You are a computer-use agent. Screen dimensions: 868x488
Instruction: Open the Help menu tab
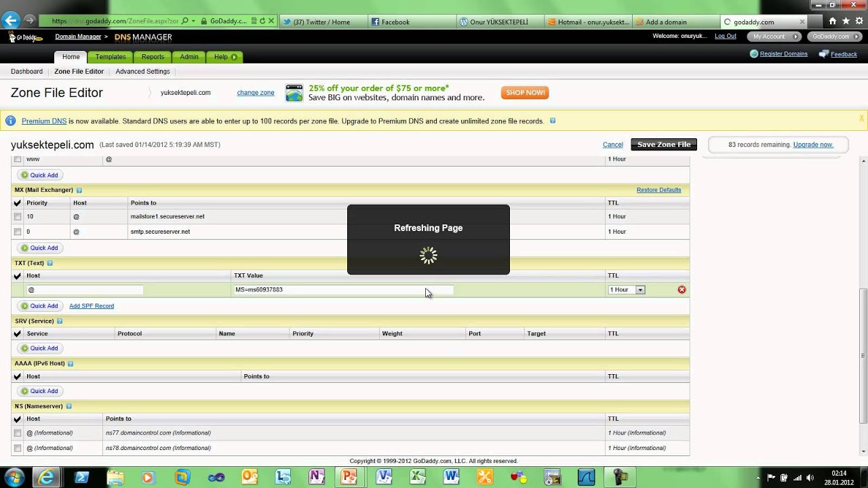pyautogui.click(x=226, y=57)
